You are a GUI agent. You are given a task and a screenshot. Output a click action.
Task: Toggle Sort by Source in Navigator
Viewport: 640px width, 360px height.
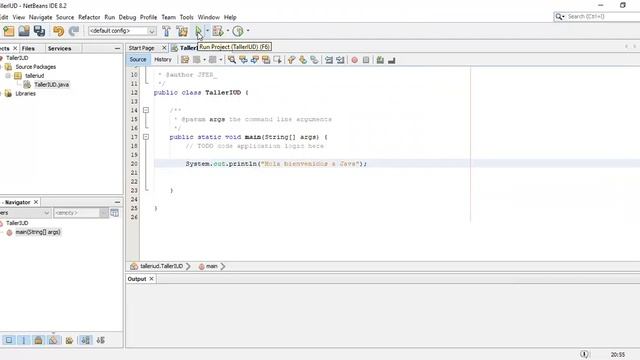click(100, 340)
